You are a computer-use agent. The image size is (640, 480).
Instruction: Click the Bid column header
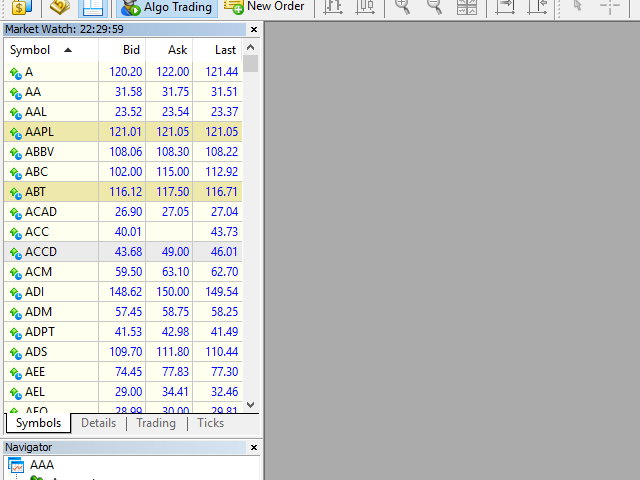pos(131,50)
